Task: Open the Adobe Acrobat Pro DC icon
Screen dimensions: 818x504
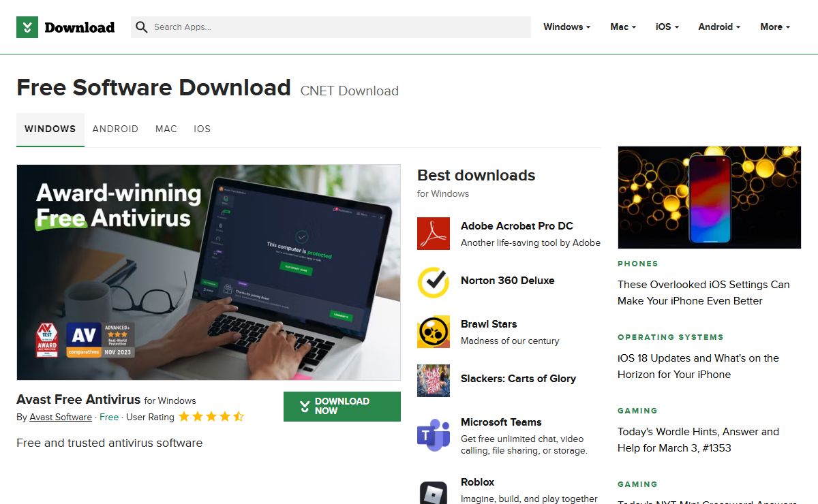Action: (434, 234)
